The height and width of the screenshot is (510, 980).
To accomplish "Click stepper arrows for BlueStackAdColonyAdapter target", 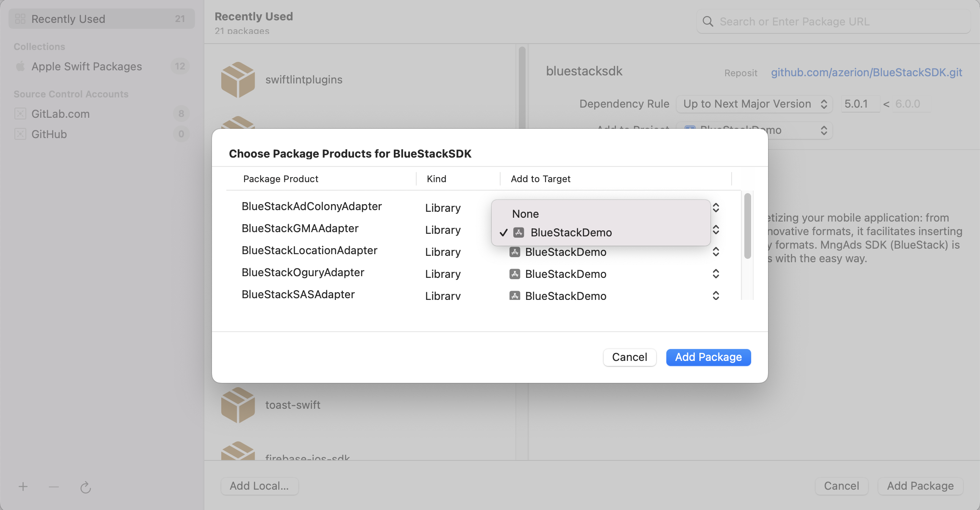I will (716, 208).
